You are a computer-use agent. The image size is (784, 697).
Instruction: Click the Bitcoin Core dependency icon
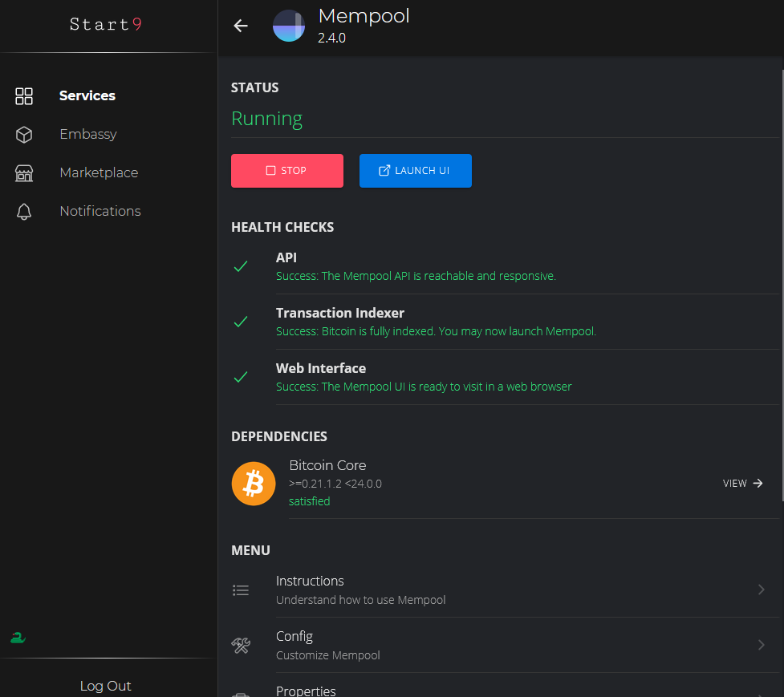pos(254,484)
